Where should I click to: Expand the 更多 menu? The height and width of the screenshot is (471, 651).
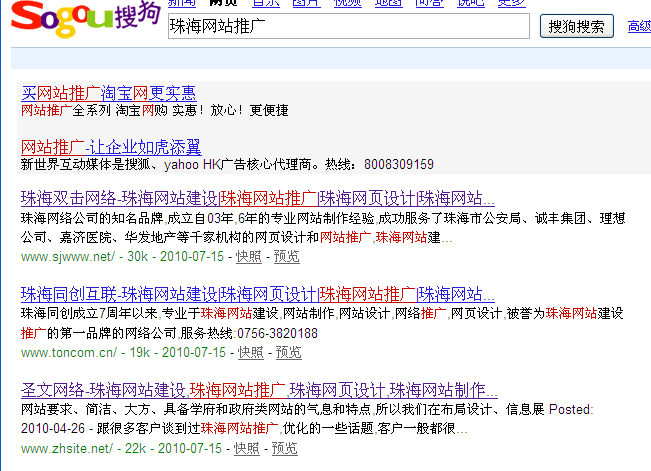tap(511, 4)
